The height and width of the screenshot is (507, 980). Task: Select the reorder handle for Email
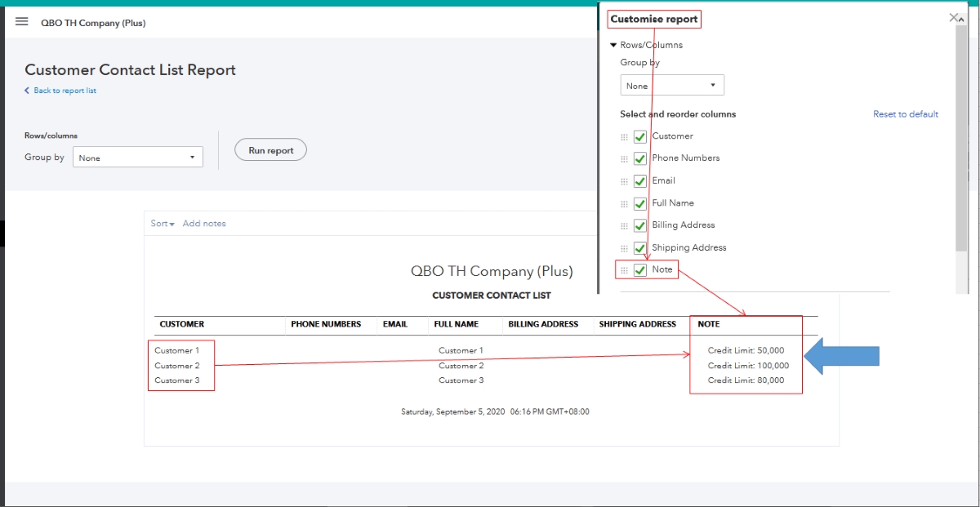point(625,181)
